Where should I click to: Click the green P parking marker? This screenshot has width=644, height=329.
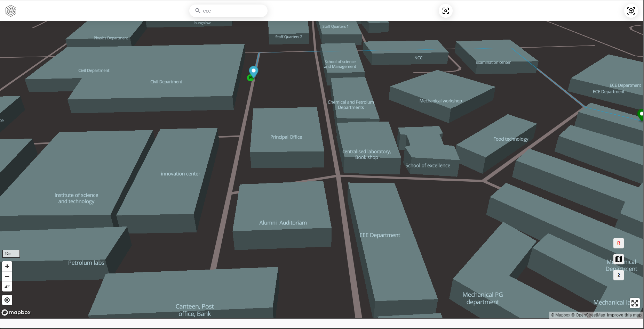click(249, 78)
